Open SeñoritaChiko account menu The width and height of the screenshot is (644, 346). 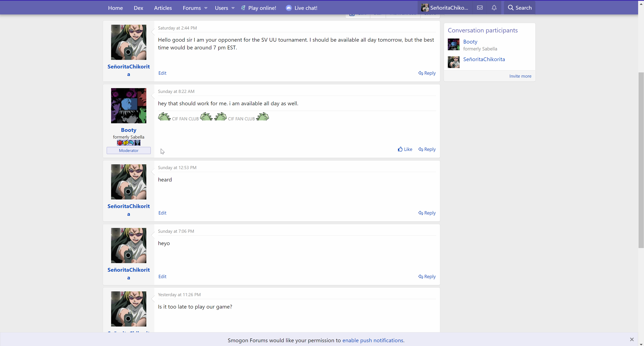pos(445,8)
